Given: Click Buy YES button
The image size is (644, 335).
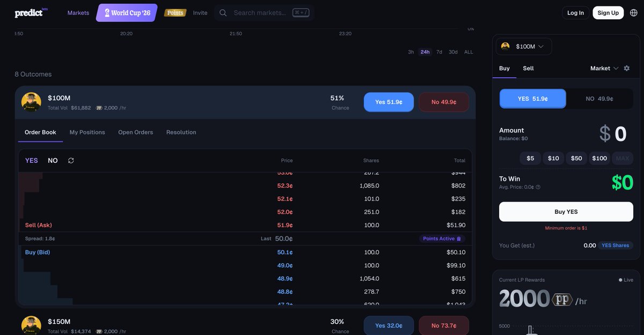Looking at the screenshot, I should pos(566,212).
